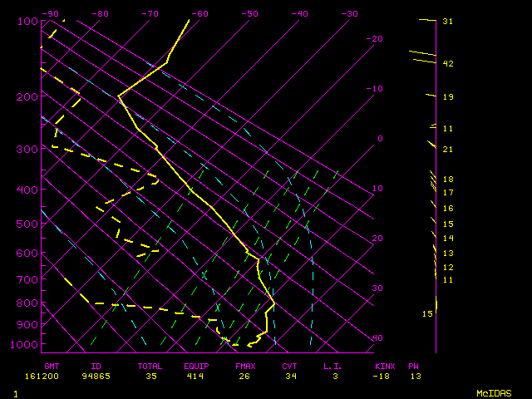Screen dimensions: 532x399
Task: Click the wind speed label 31
Action: (447, 22)
